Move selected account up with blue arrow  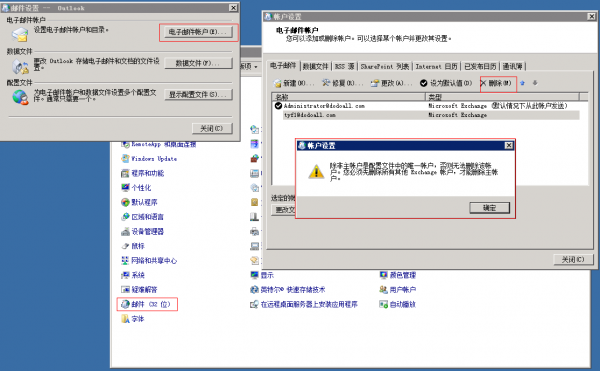coord(522,83)
